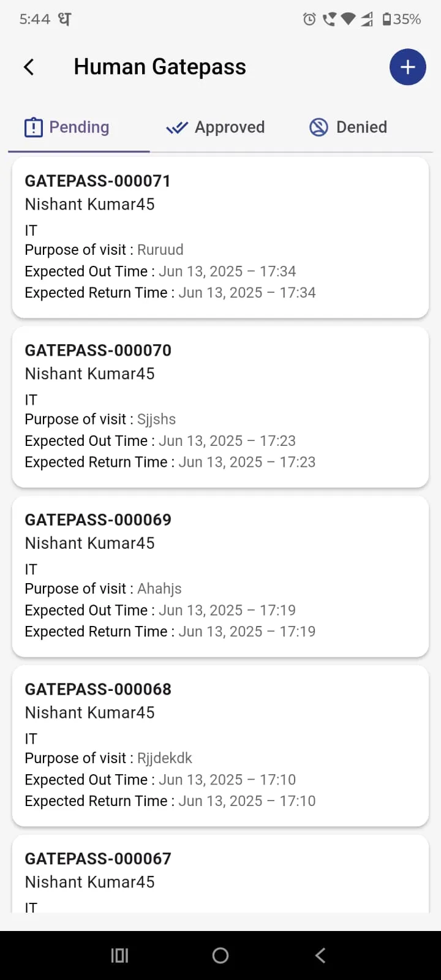Open Android recent apps button
Image resolution: width=441 pixels, height=980 pixels.
tap(119, 956)
